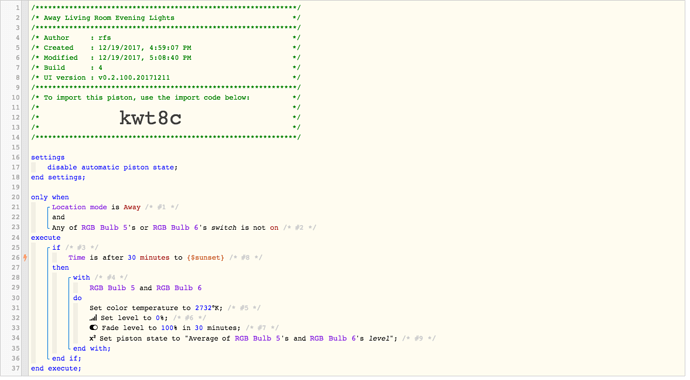Click the x² icon before Set piston state
This screenshot has height=380, width=690.
point(92,338)
